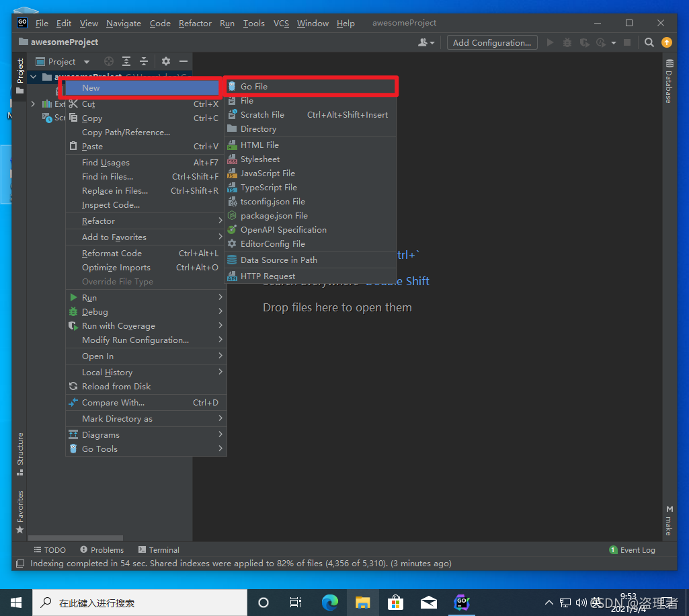Select Directory in New submenu
This screenshot has height=616, width=689.
[x=311, y=129]
